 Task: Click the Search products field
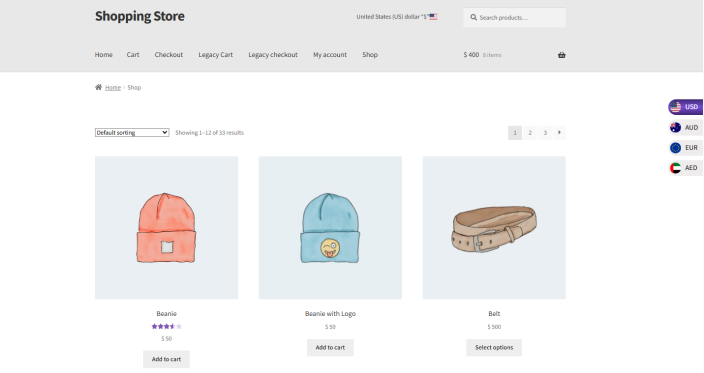(x=515, y=18)
